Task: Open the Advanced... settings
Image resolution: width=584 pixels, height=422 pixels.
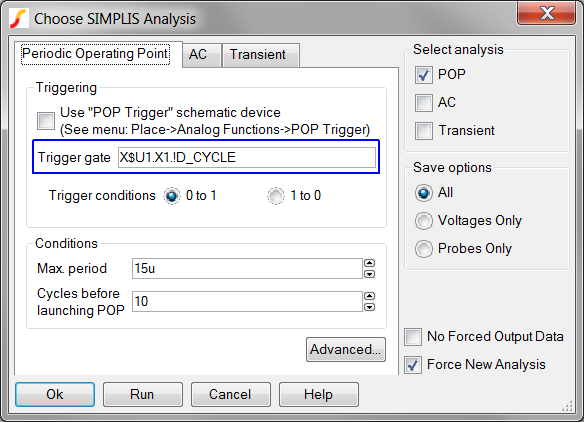Action: pyautogui.click(x=346, y=349)
